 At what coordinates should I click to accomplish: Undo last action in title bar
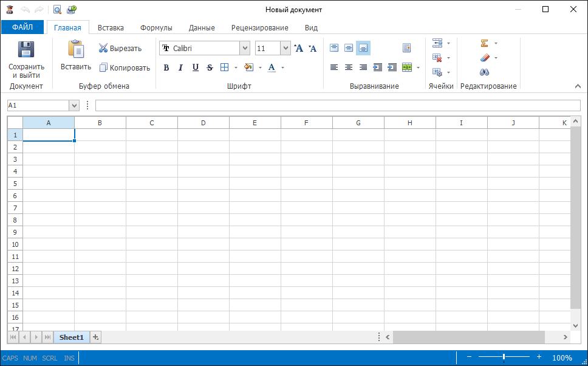pyautogui.click(x=25, y=9)
